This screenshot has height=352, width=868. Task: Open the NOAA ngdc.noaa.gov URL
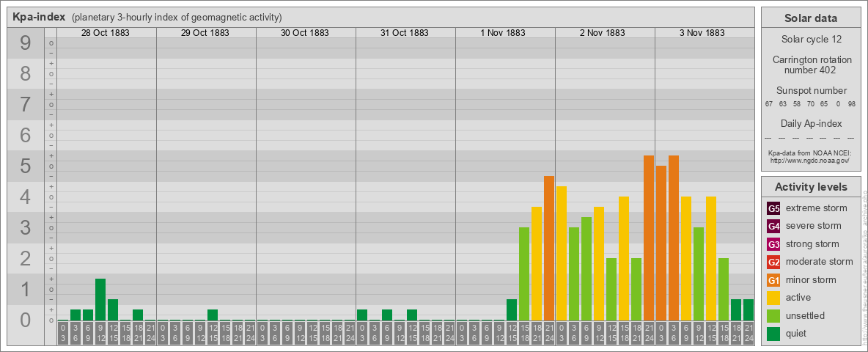(x=810, y=159)
